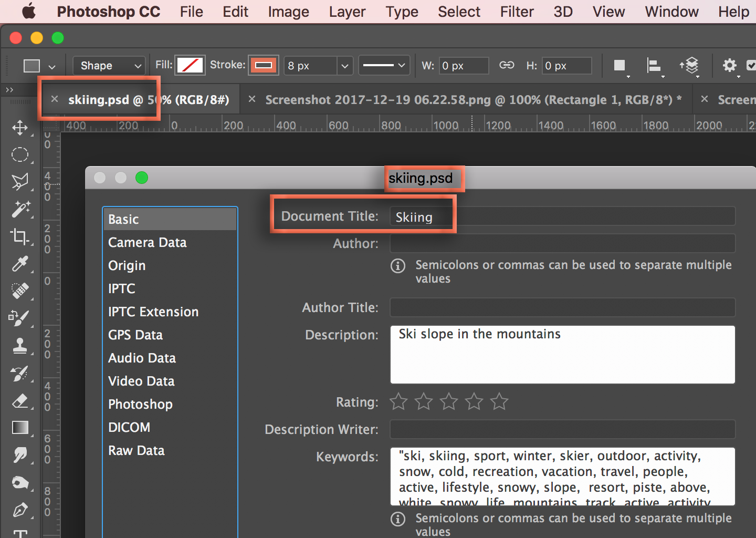Viewport: 756px width, 538px height.
Task: Open the Shape tool mode dropdown
Action: [109, 66]
